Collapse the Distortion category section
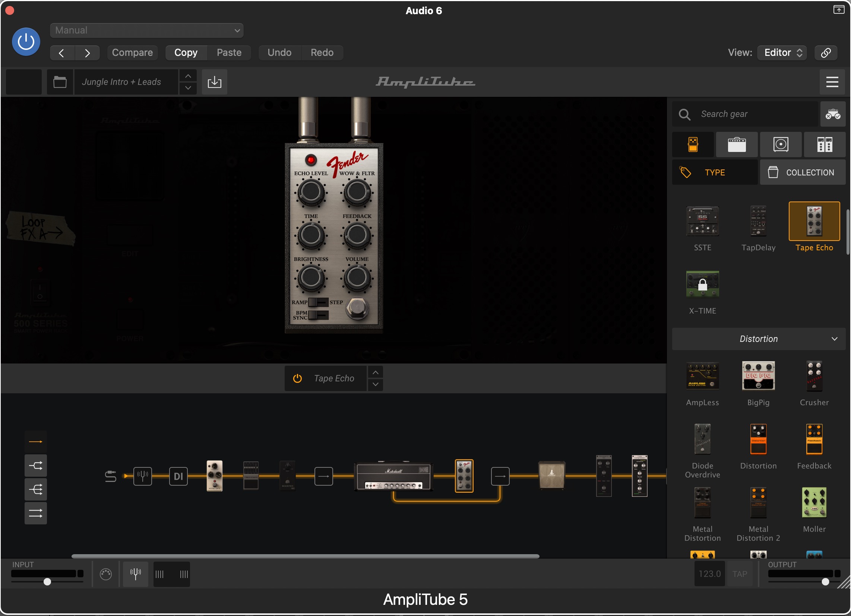This screenshot has width=851, height=616. point(758,339)
